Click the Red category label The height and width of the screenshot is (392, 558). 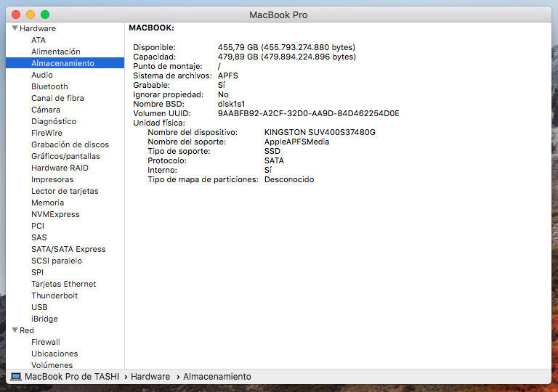pyautogui.click(x=27, y=330)
